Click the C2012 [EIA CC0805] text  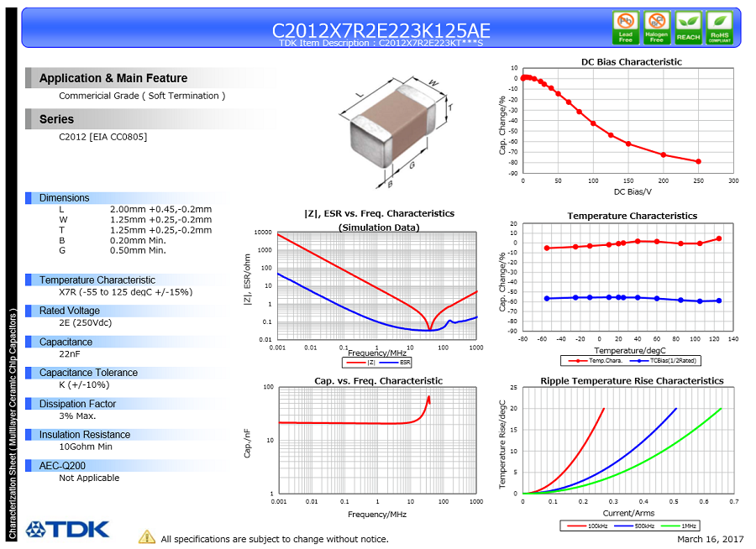pyautogui.click(x=102, y=137)
